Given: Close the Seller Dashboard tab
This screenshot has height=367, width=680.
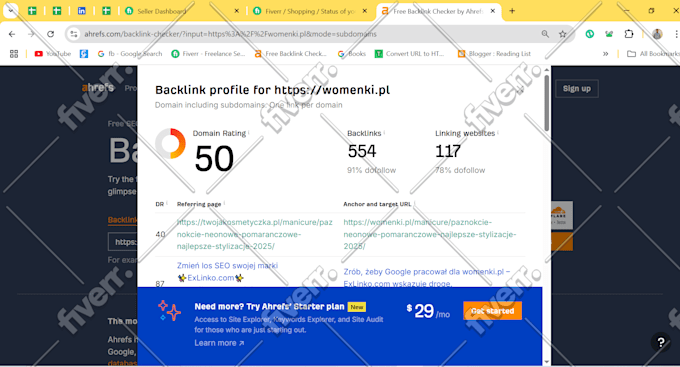Looking at the screenshot, I should [x=236, y=11].
